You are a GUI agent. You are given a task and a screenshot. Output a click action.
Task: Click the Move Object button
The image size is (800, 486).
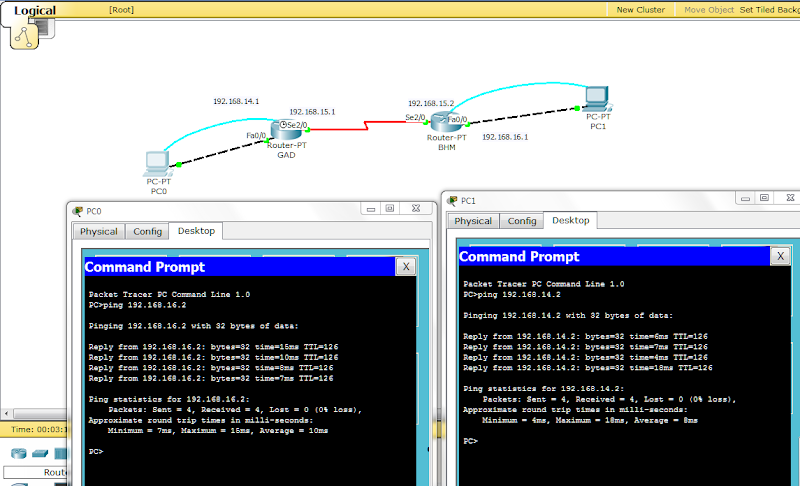point(709,10)
